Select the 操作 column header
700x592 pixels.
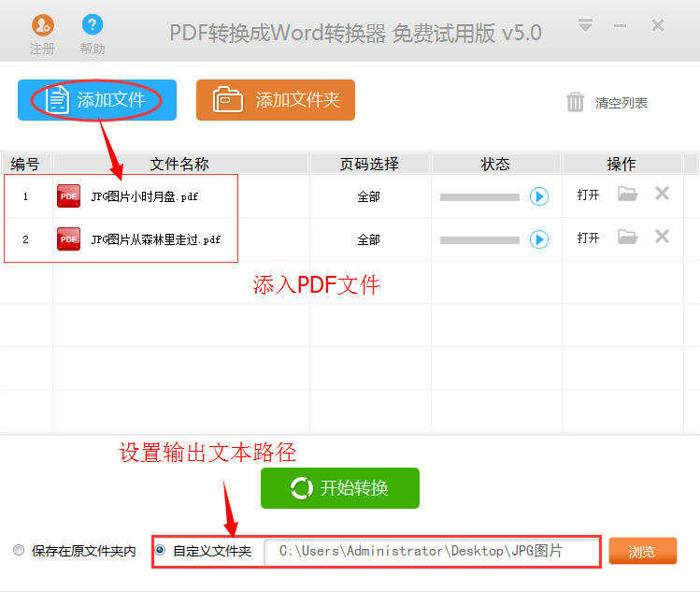tap(621, 164)
